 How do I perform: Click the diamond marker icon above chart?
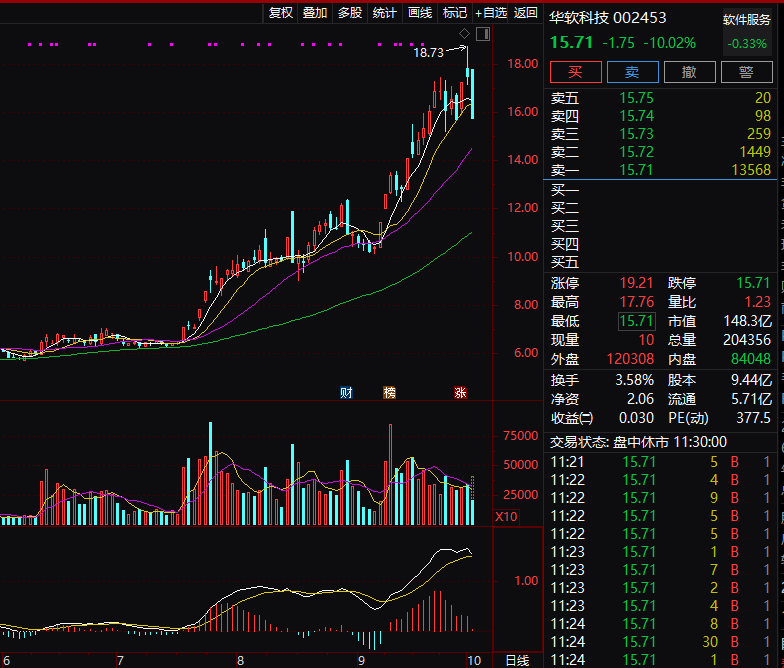(x=464, y=35)
